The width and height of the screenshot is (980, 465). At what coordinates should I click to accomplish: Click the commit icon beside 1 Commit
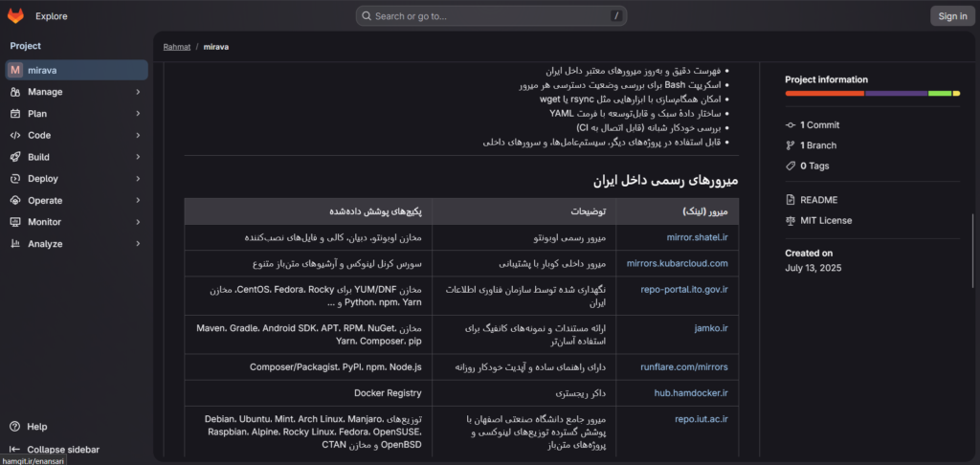click(791, 125)
